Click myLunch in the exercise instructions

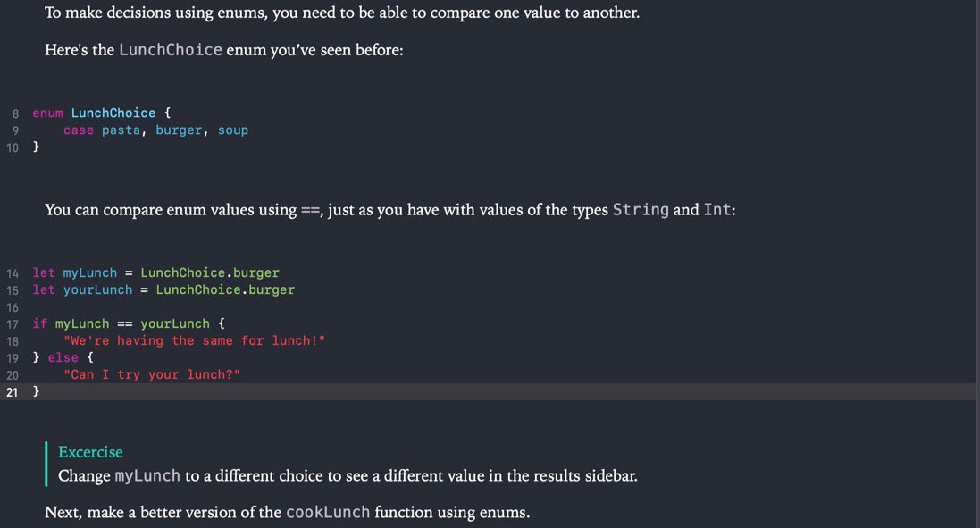pos(147,476)
